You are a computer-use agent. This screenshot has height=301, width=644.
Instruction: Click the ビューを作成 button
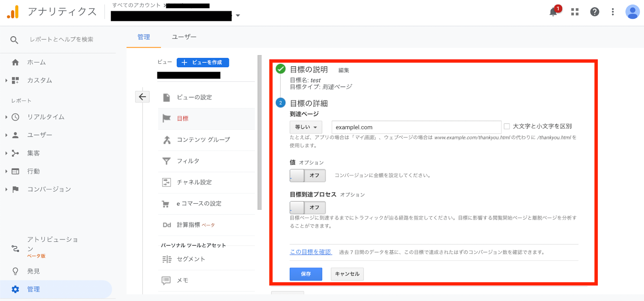coord(203,62)
